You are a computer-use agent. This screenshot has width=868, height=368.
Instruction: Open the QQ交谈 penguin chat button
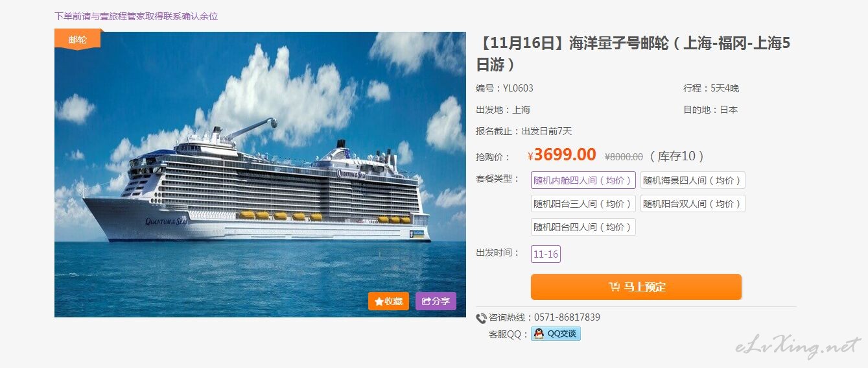556,334
